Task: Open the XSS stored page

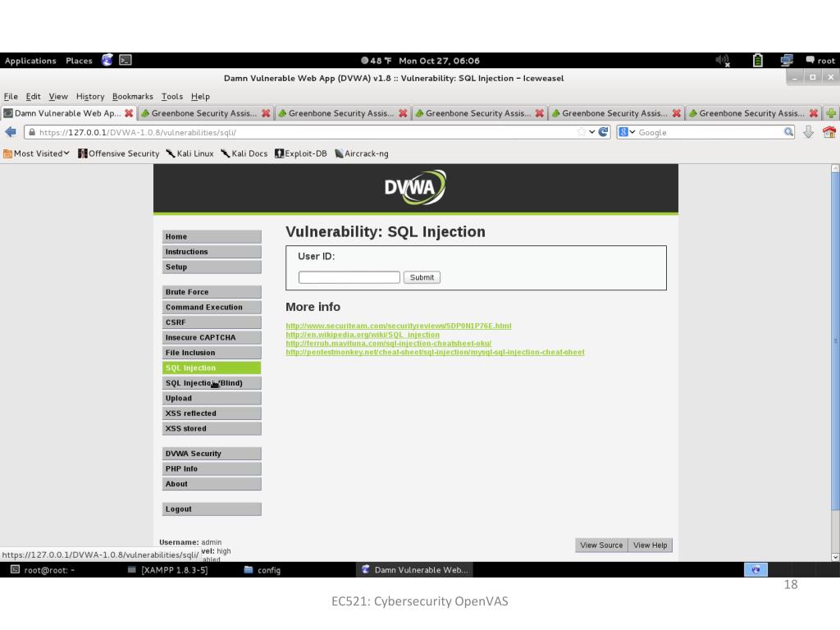Action: pos(212,428)
